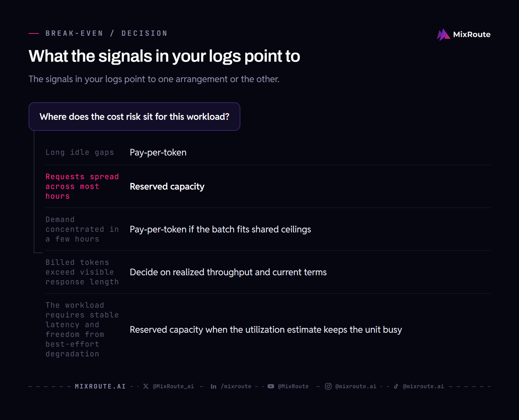The height and width of the screenshot is (420, 519).
Task: Click the X (Twitter) icon in footer
Action: [146, 386]
